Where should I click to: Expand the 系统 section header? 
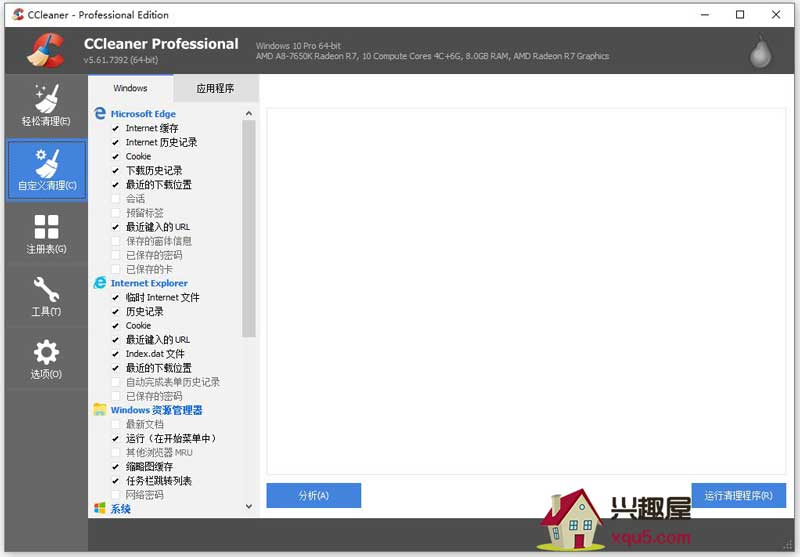coord(120,509)
